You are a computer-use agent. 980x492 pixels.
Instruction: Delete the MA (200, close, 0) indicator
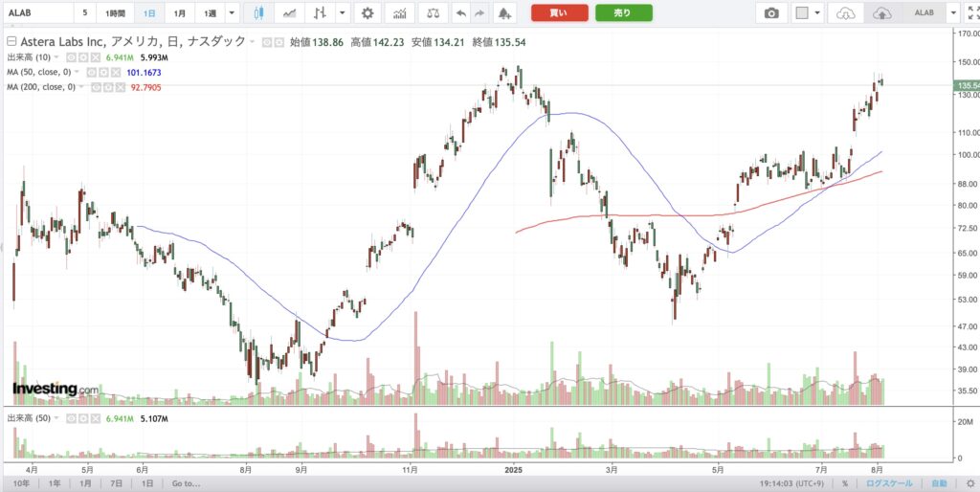pos(122,87)
